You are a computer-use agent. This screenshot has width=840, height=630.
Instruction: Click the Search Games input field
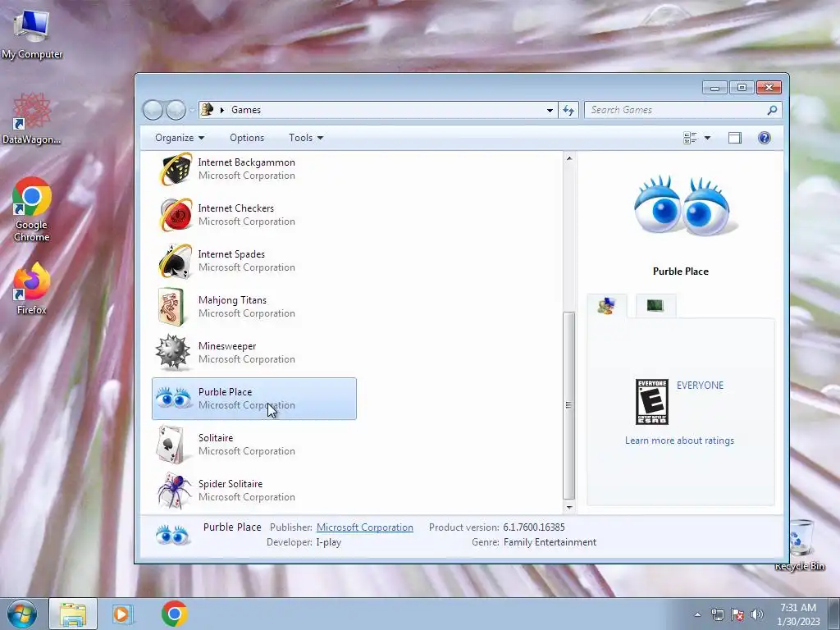(676, 110)
